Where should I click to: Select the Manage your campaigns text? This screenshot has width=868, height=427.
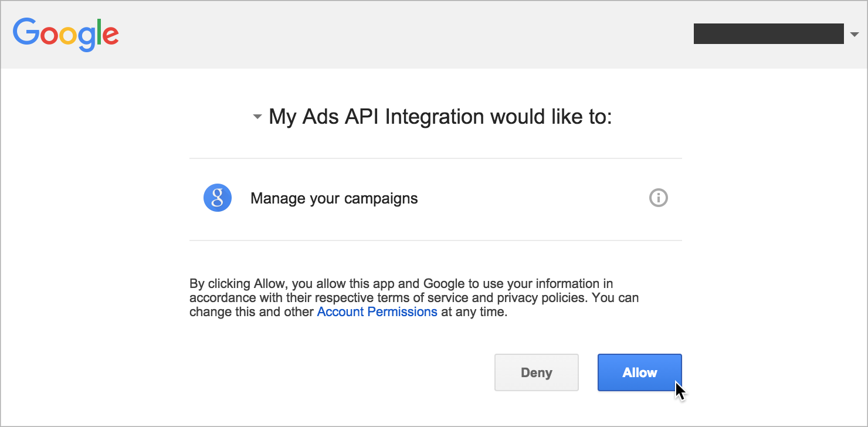(334, 198)
